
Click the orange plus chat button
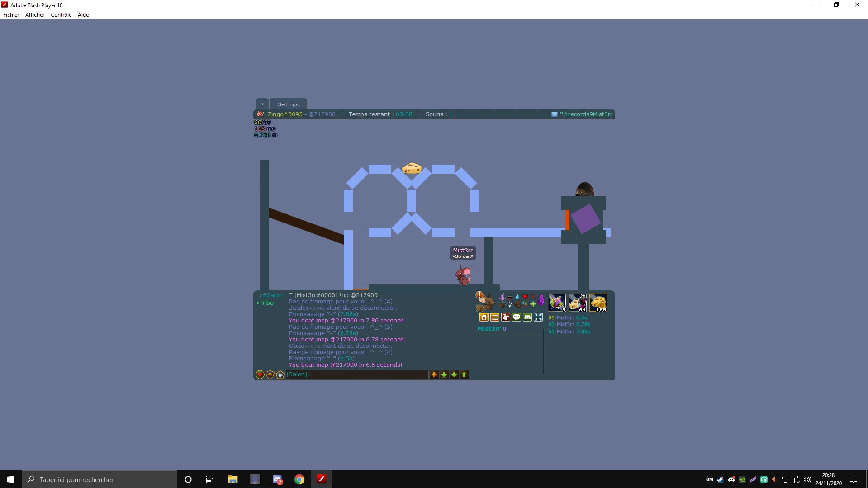[x=434, y=374]
